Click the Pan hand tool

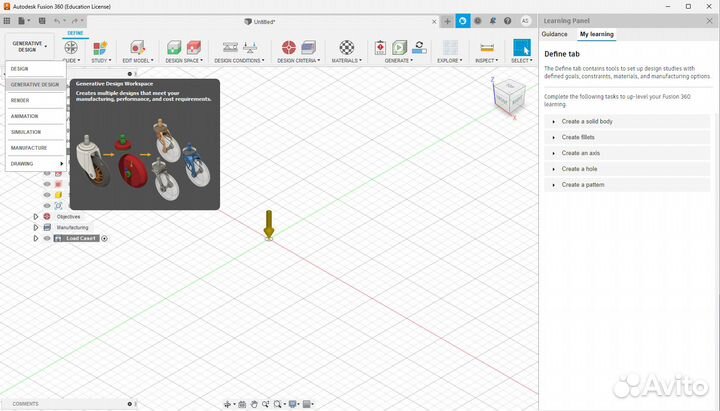254,404
